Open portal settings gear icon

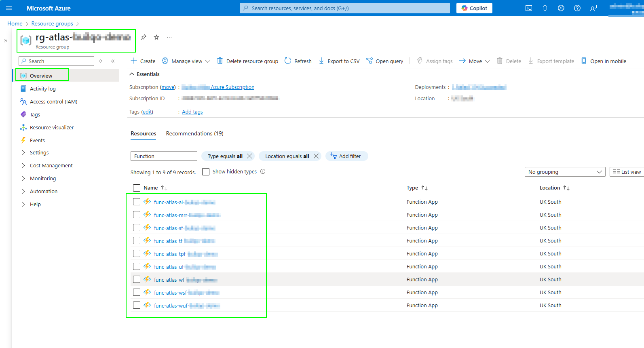[561, 8]
